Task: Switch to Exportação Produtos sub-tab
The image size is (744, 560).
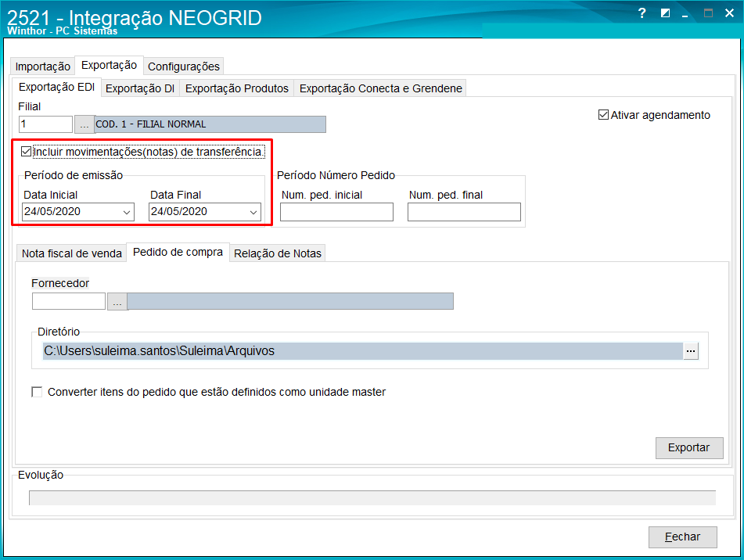Action: click(x=237, y=88)
